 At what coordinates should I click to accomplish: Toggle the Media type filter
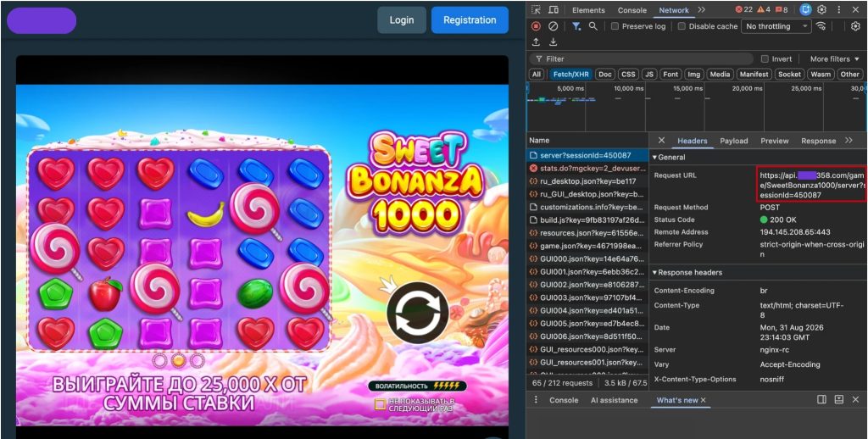tap(720, 75)
